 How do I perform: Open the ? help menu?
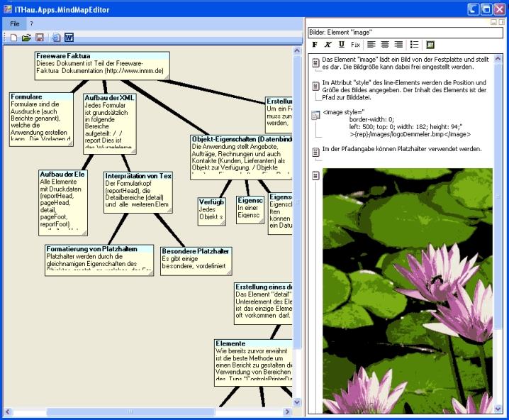(x=31, y=23)
